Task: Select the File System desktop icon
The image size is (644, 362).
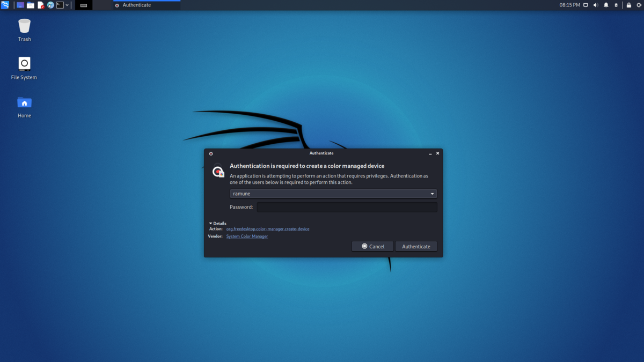Action: [x=24, y=68]
